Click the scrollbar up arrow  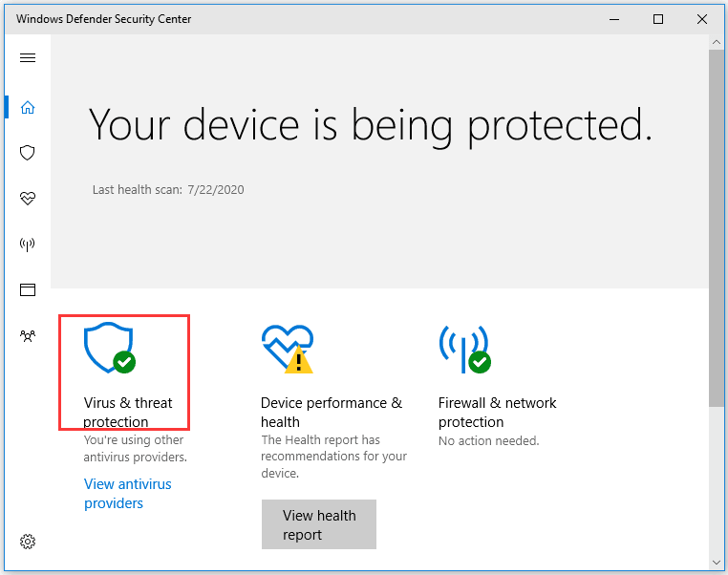click(717, 44)
